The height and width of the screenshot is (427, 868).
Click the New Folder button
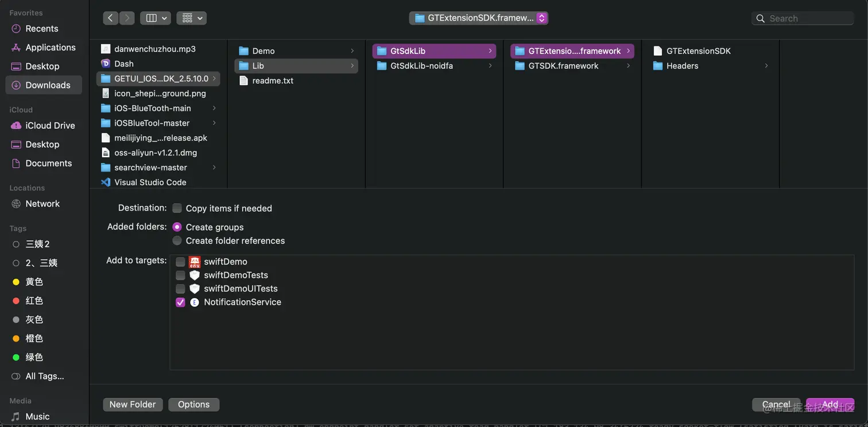pyautogui.click(x=133, y=405)
